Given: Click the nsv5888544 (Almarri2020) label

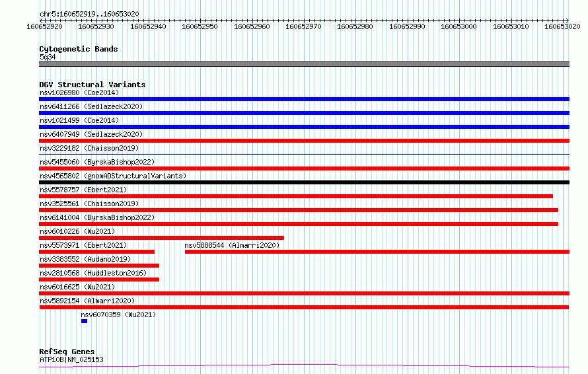Looking at the screenshot, I should coord(232,245).
